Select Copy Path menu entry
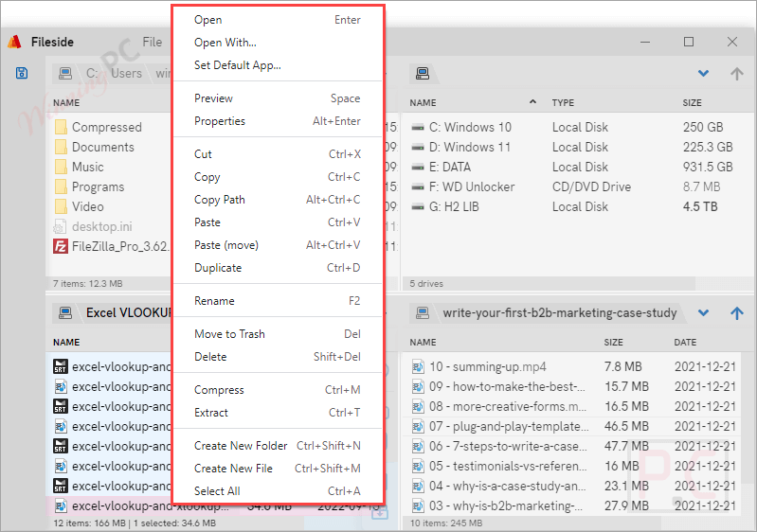The width and height of the screenshot is (757, 532). [x=278, y=200]
